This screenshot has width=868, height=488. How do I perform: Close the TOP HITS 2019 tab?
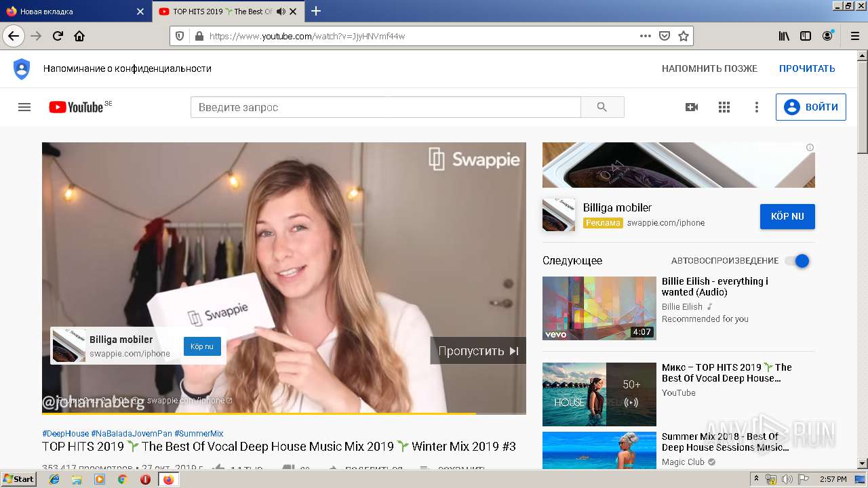pos(293,12)
